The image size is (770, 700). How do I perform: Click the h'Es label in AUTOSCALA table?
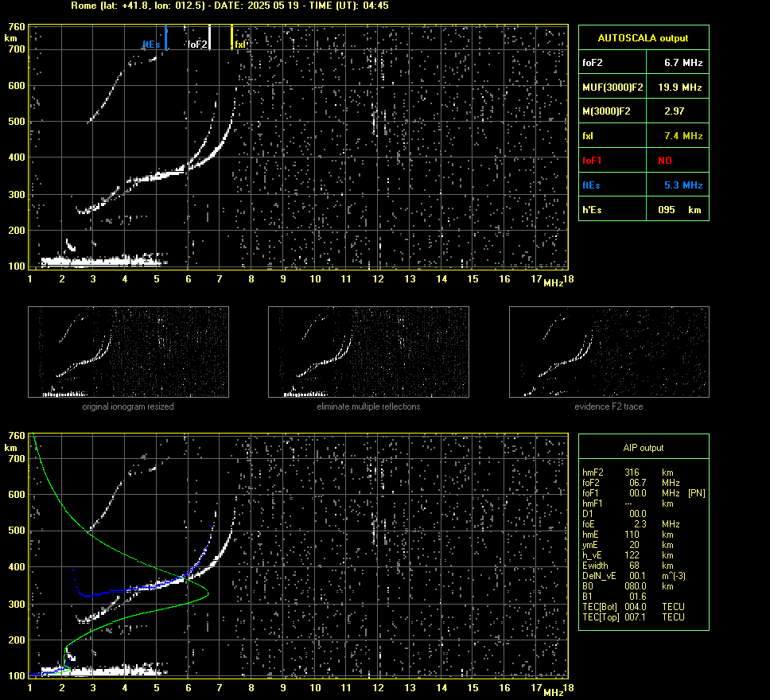592,210
